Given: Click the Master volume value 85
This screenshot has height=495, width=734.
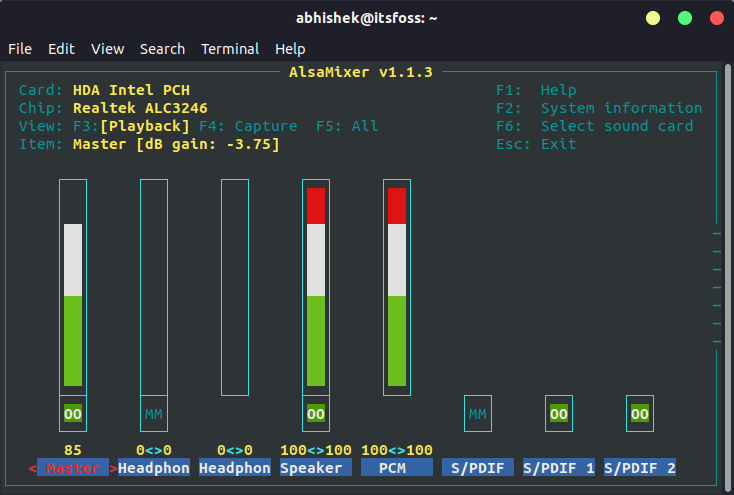Looking at the screenshot, I should [x=73, y=450].
